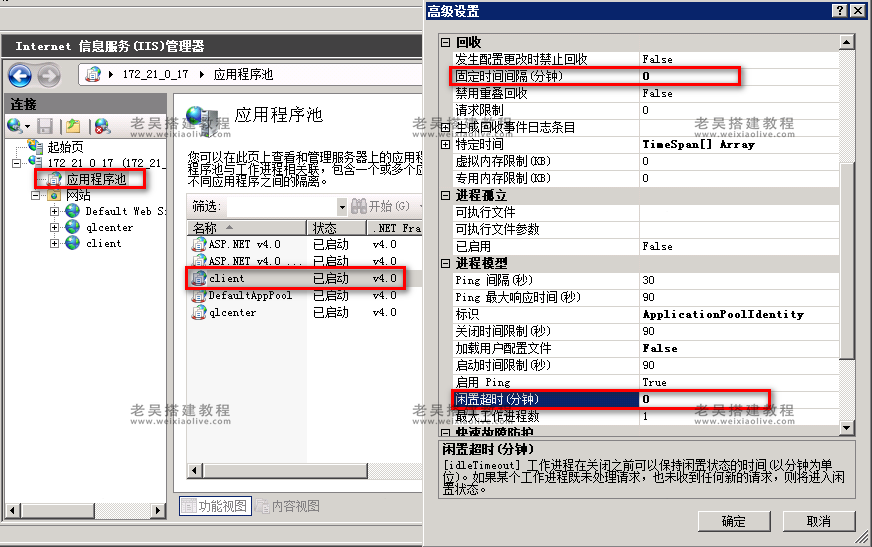Click the qlcenter site globe icon in tree
This screenshot has height=547, width=872.
pyautogui.click(x=72, y=227)
